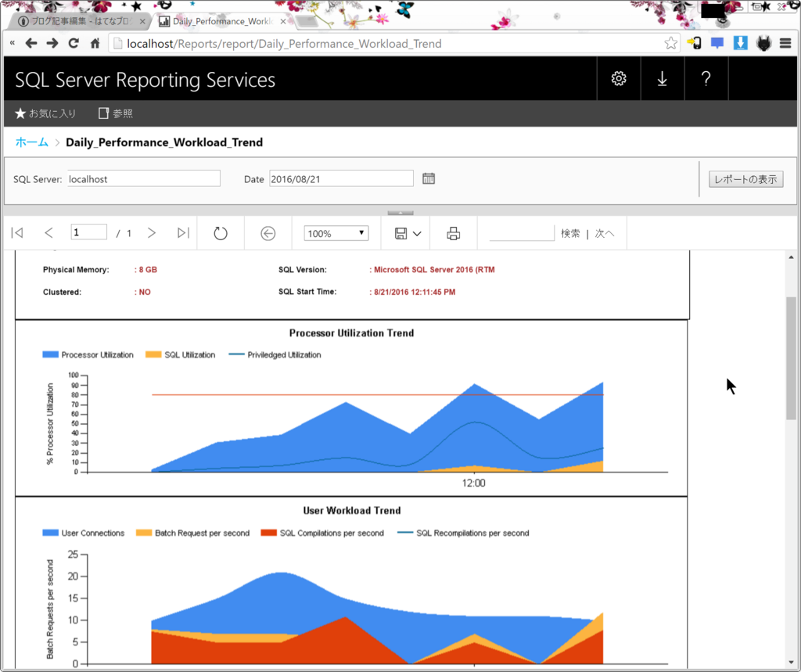
Task: Refresh the report viewer
Action: [220, 234]
